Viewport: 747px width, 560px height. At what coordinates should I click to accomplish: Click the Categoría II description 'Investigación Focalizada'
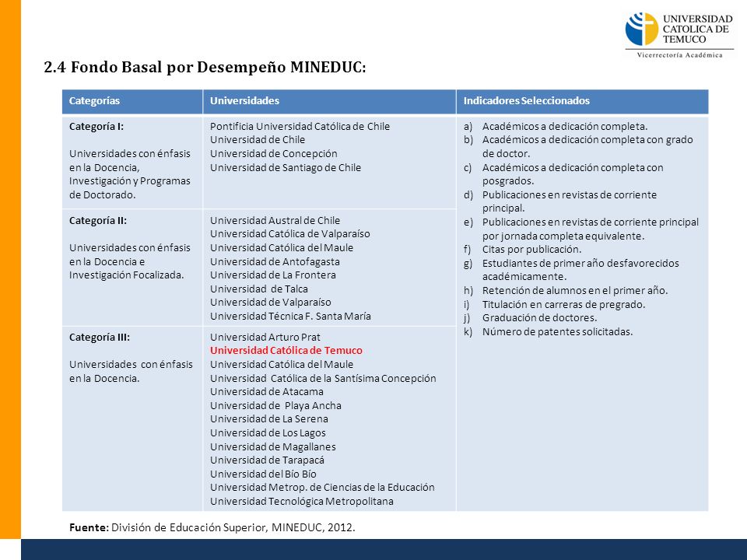click(x=130, y=261)
